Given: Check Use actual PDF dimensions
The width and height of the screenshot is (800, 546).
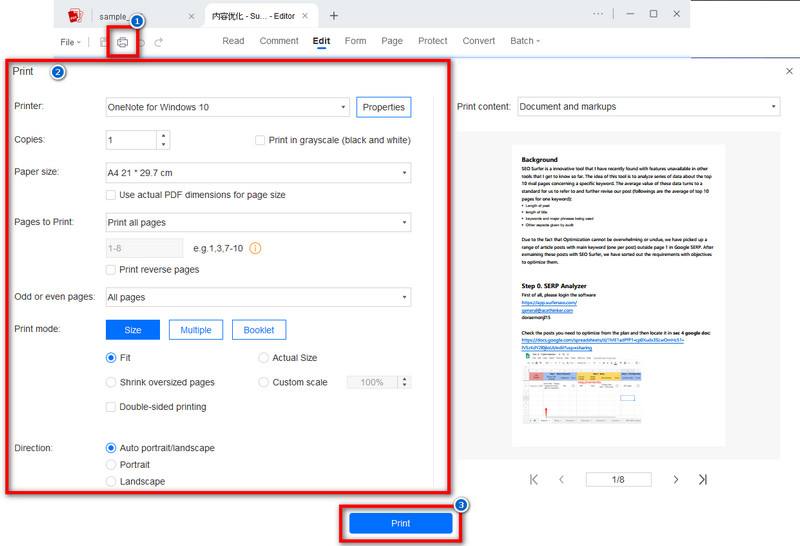Looking at the screenshot, I should pos(110,195).
